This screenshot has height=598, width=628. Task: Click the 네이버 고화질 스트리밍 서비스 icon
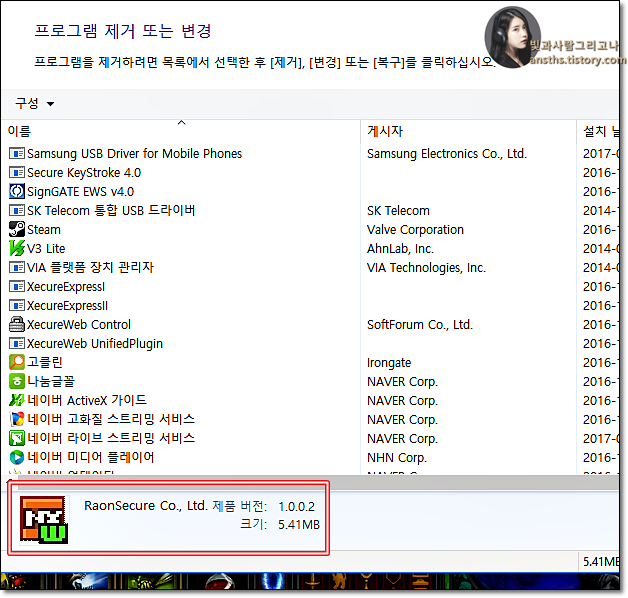17,419
